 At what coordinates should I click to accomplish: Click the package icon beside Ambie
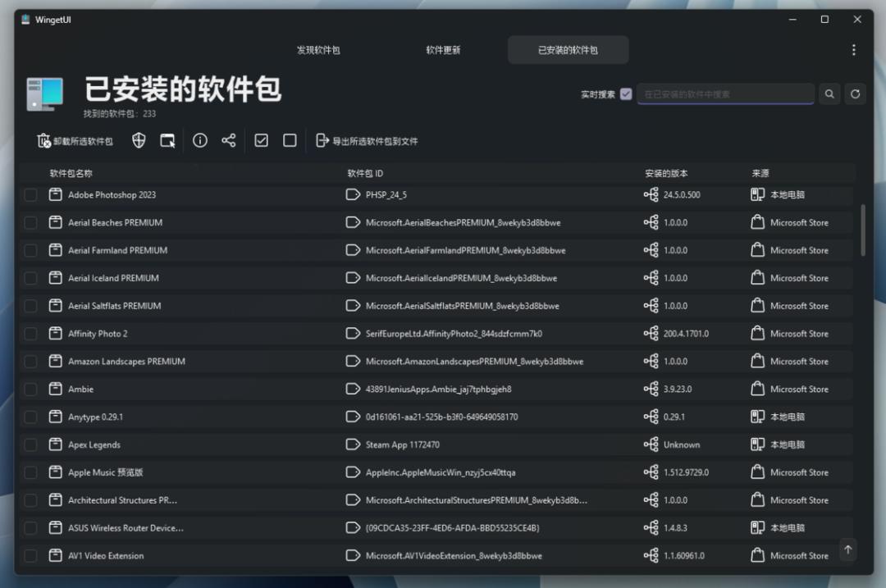pyautogui.click(x=56, y=390)
